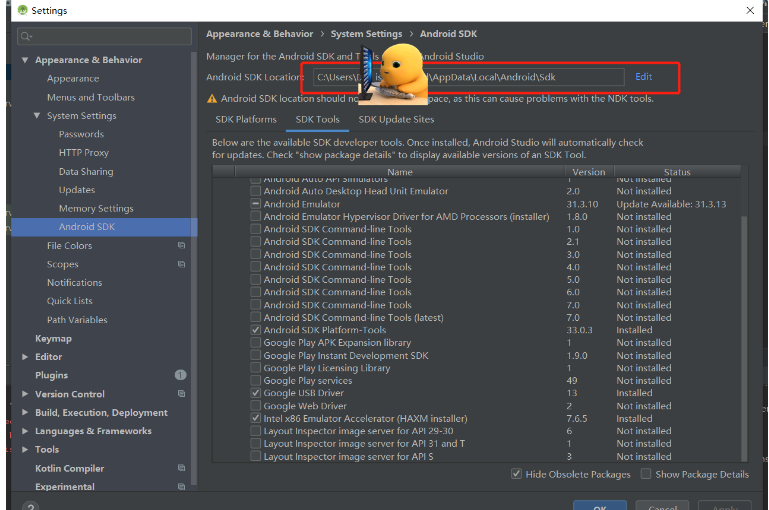Focus the settings search box

(x=104, y=36)
